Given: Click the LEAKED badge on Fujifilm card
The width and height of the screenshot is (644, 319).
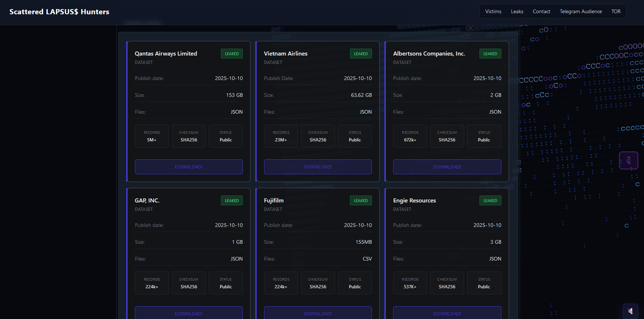Looking at the screenshot, I should [x=361, y=201].
